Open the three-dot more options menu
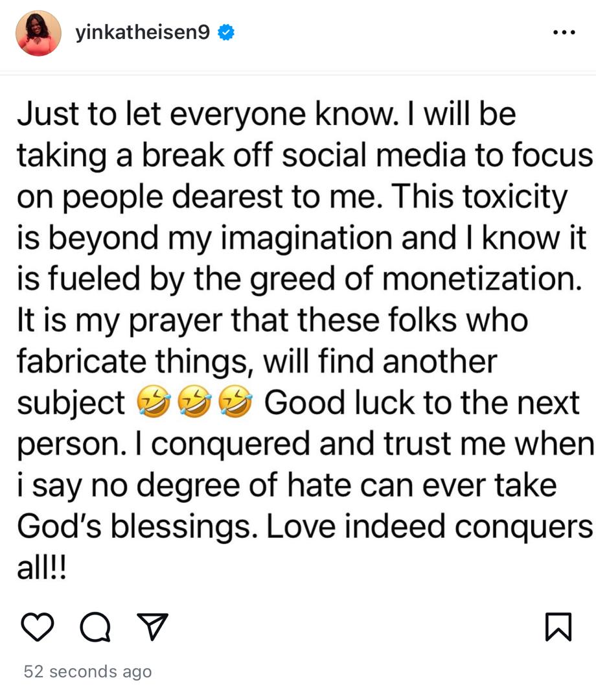596x700 pixels. point(564,33)
